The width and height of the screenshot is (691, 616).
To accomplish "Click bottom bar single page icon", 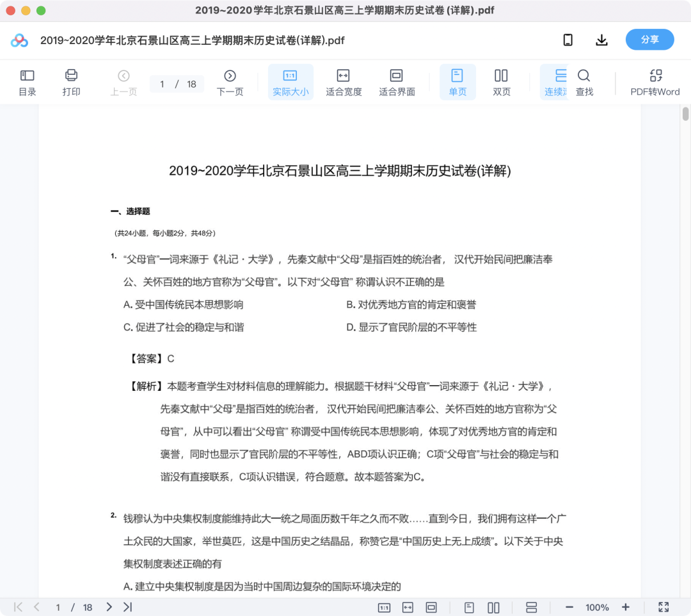I will click(469, 608).
